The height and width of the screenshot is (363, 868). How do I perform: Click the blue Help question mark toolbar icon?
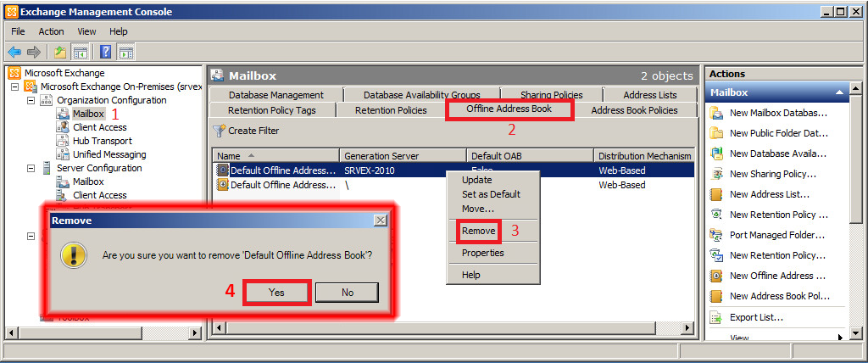click(106, 53)
